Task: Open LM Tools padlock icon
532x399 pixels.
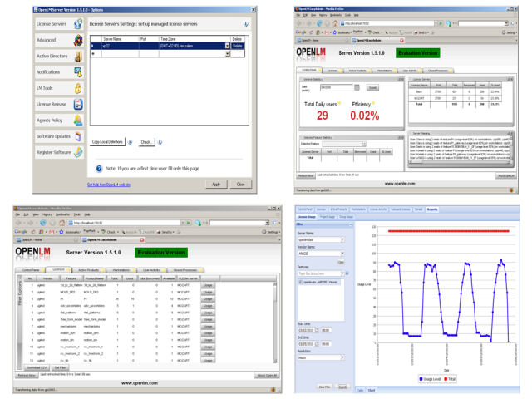Action: (x=77, y=87)
